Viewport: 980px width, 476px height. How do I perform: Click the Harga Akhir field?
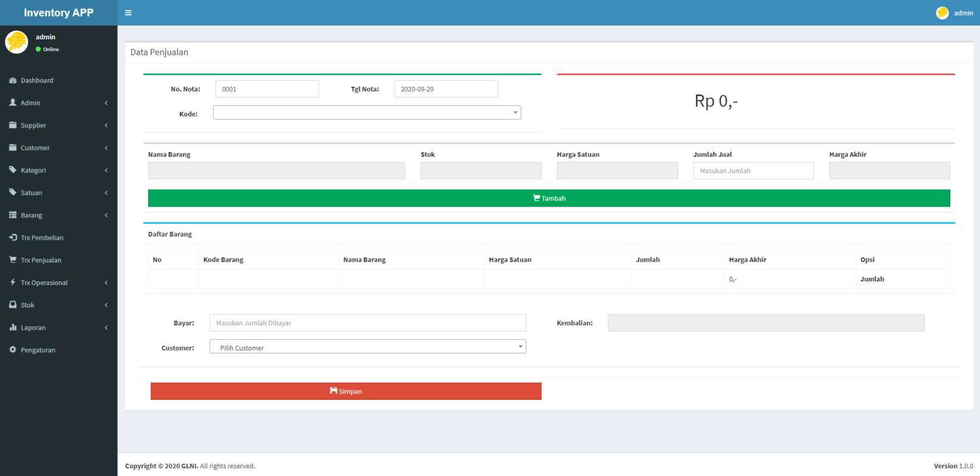click(890, 171)
